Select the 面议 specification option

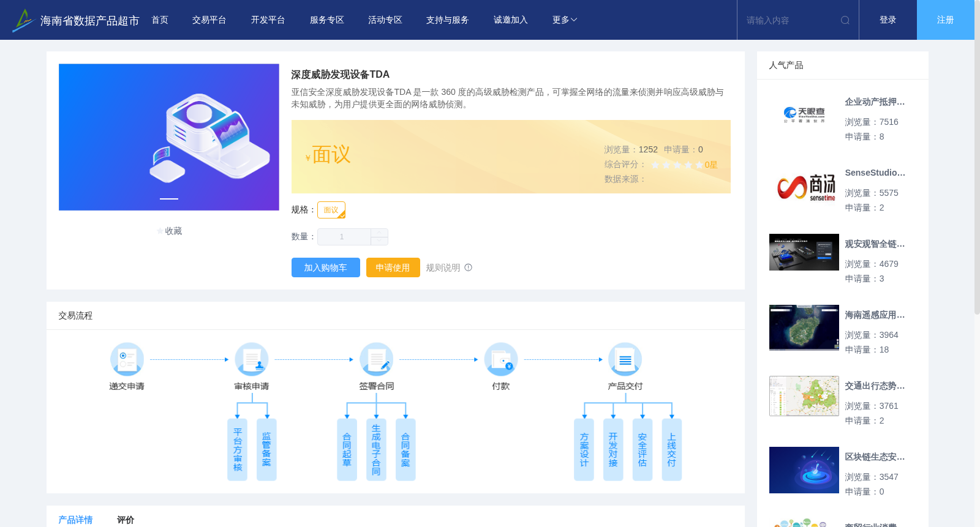coord(331,210)
